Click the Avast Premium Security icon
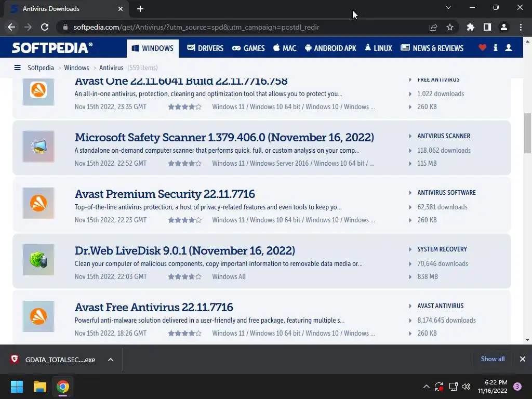 (x=38, y=203)
